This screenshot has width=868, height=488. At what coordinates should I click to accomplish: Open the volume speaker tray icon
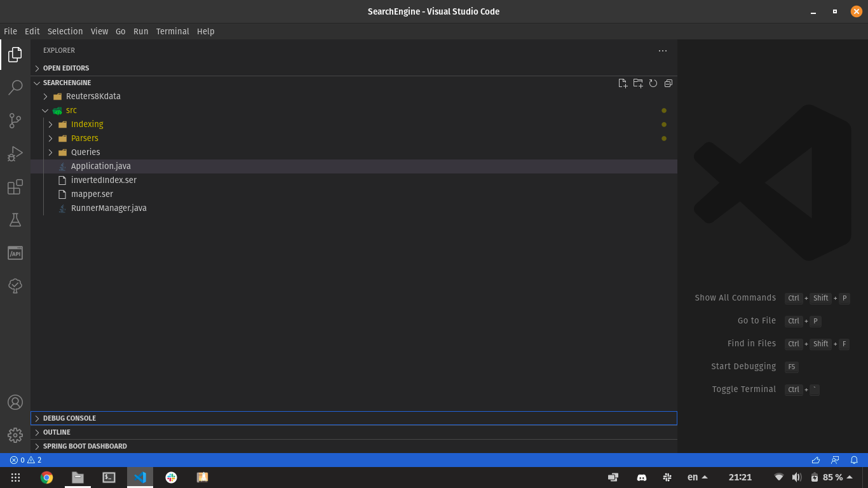(797, 477)
